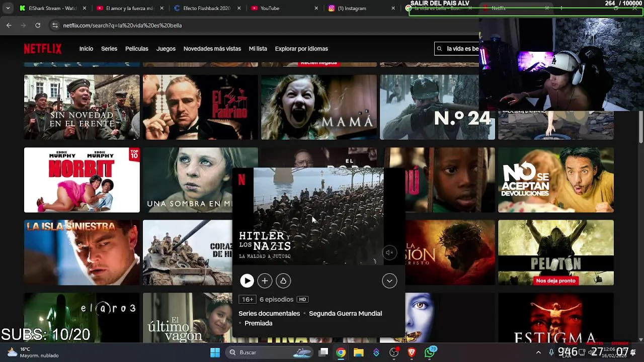Switch to YouTube tab

click(284, 8)
